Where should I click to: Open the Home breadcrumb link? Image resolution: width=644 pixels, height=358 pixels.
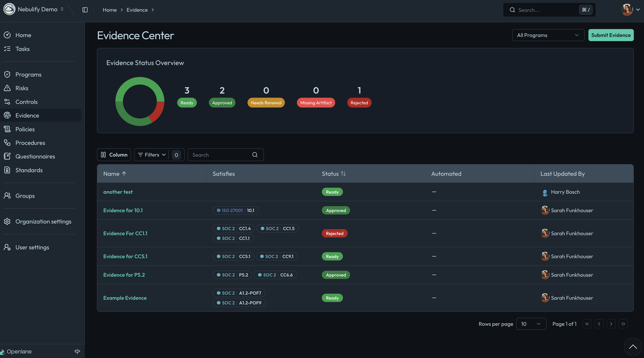tap(110, 10)
